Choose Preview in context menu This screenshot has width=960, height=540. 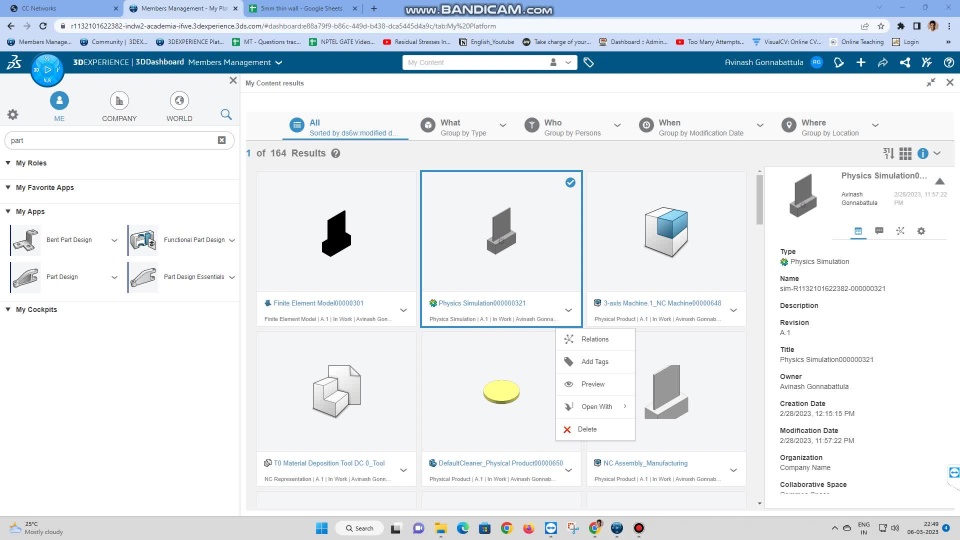(595, 384)
